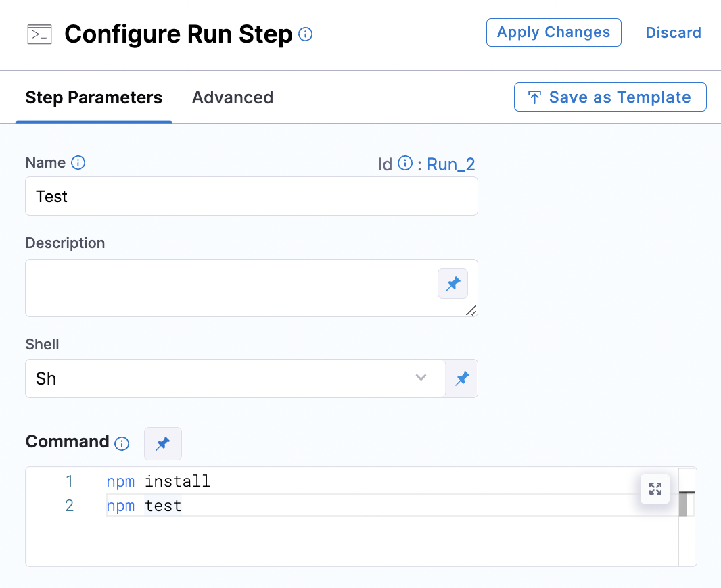Click the info icon beside Command label

(x=122, y=443)
